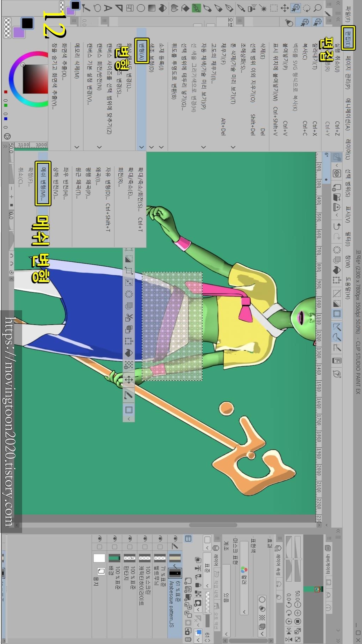Rotate canvas left in the navigator
This screenshot has width=362, height=644.
[289, 605]
